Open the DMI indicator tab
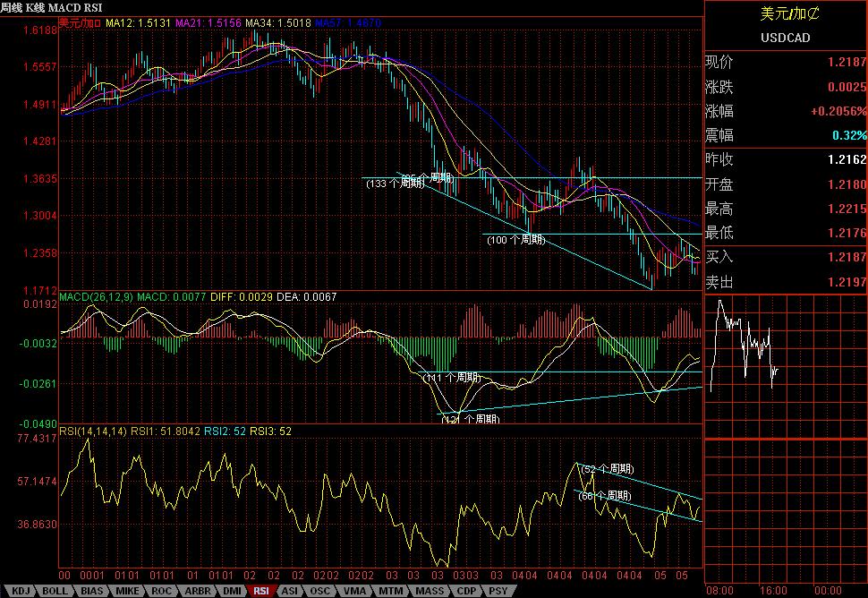Image resolution: width=868 pixels, height=598 pixels. [231, 591]
